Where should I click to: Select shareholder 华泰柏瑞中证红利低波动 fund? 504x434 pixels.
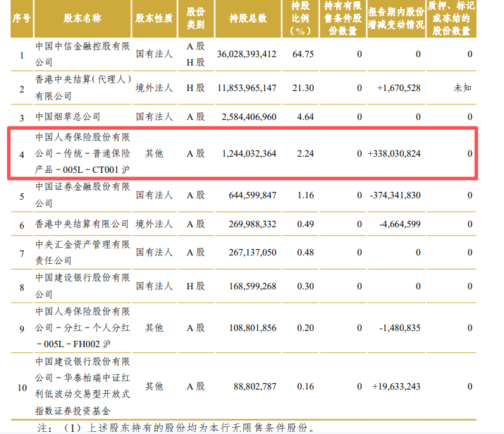[82, 386]
